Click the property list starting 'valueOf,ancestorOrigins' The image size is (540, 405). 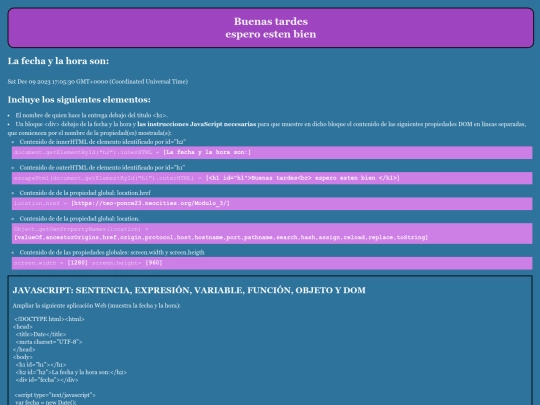click(221, 237)
